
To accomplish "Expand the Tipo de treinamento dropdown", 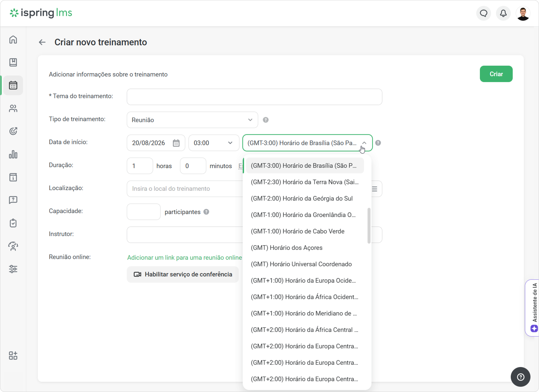I will coord(192,120).
